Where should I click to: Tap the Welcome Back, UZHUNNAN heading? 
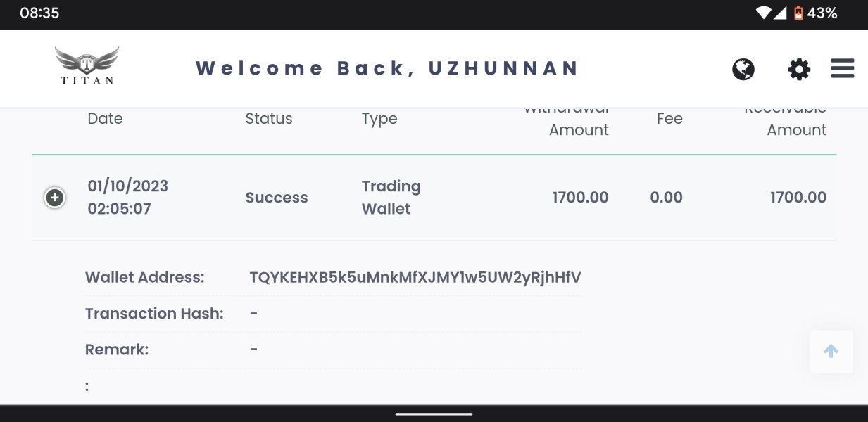(x=387, y=68)
